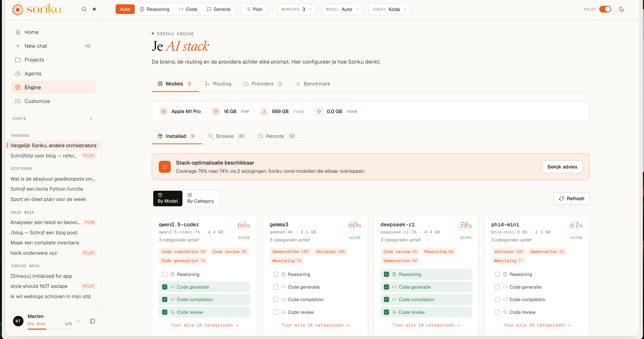Click the Plan button
This screenshot has width=644, height=339.
point(254,9)
